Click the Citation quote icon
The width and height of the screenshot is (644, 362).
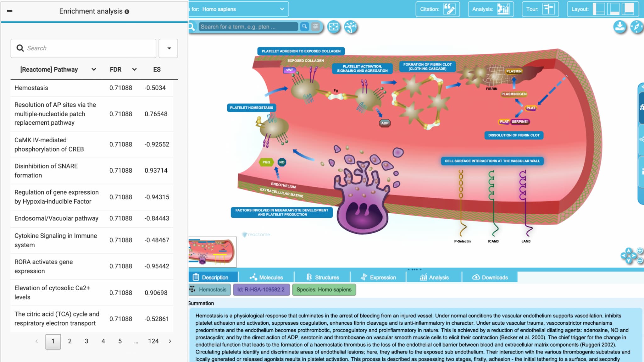449,9
